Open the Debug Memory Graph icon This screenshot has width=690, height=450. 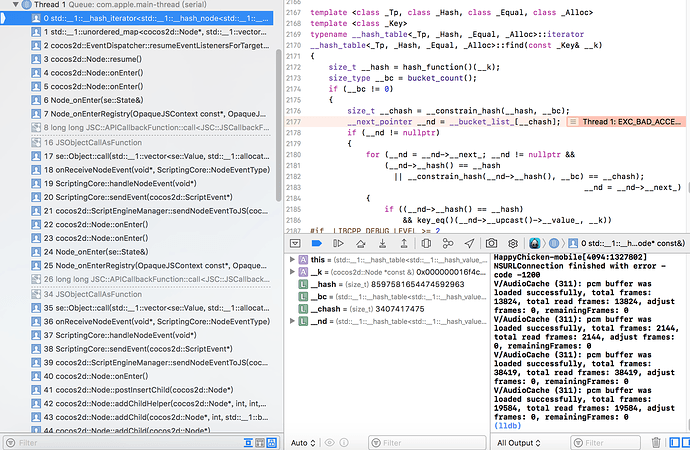coord(448,243)
